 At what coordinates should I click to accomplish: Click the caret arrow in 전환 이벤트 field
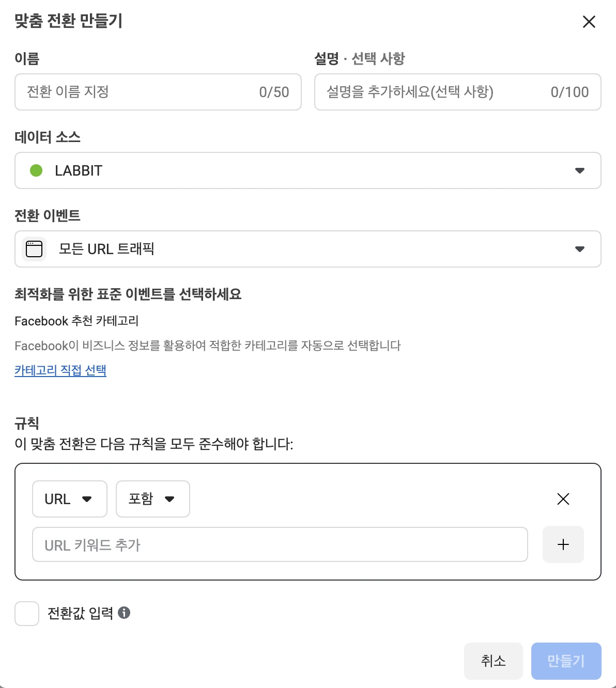pyautogui.click(x=580, y=249)
